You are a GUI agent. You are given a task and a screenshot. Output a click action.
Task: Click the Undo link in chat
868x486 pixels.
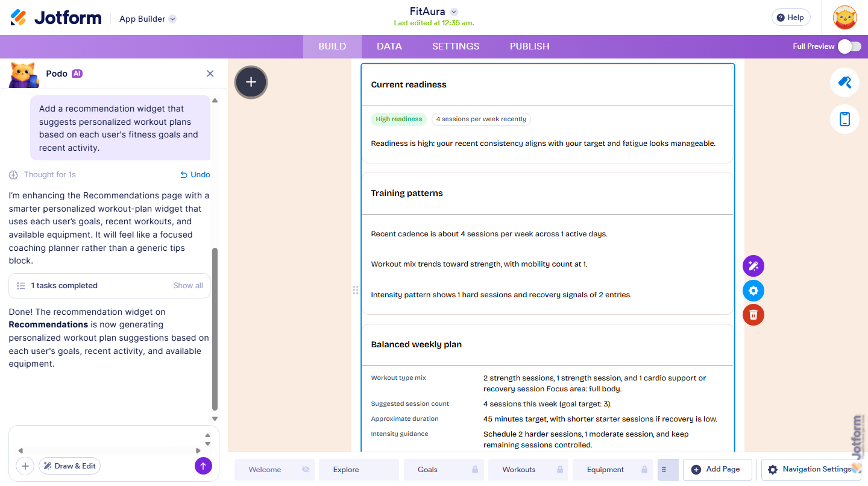pos(195,175)
